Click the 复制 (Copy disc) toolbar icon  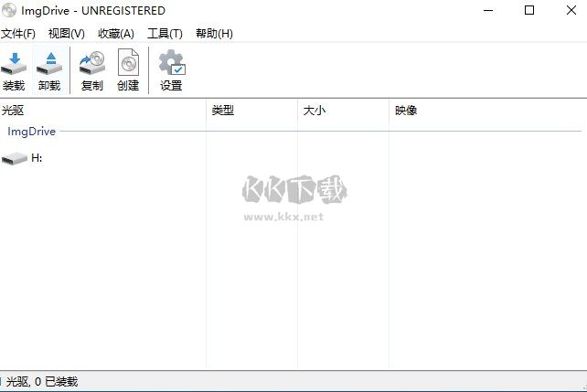(x=92, y=63)
